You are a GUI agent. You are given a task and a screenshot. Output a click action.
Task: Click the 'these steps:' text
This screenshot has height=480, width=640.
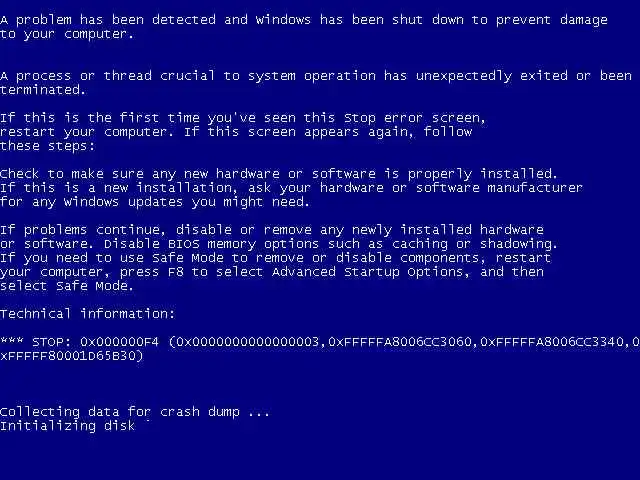point(47,146)
